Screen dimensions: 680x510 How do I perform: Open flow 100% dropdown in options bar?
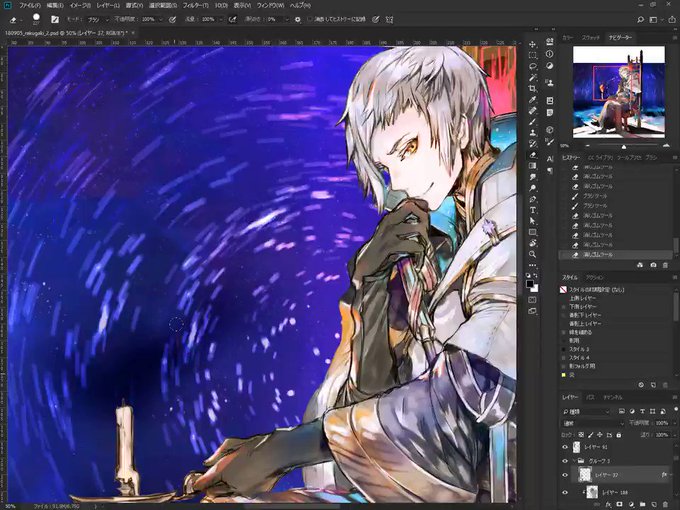pyautogui.click(x=221, y=20)
